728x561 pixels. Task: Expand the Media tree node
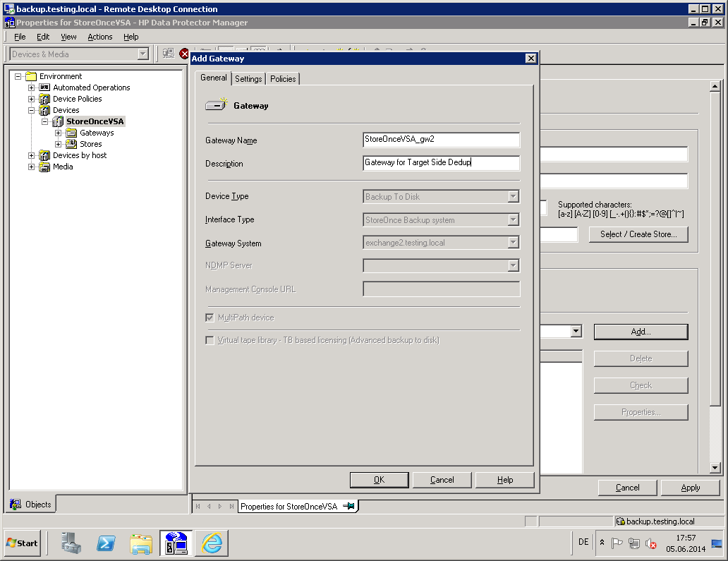click(32, 167)
